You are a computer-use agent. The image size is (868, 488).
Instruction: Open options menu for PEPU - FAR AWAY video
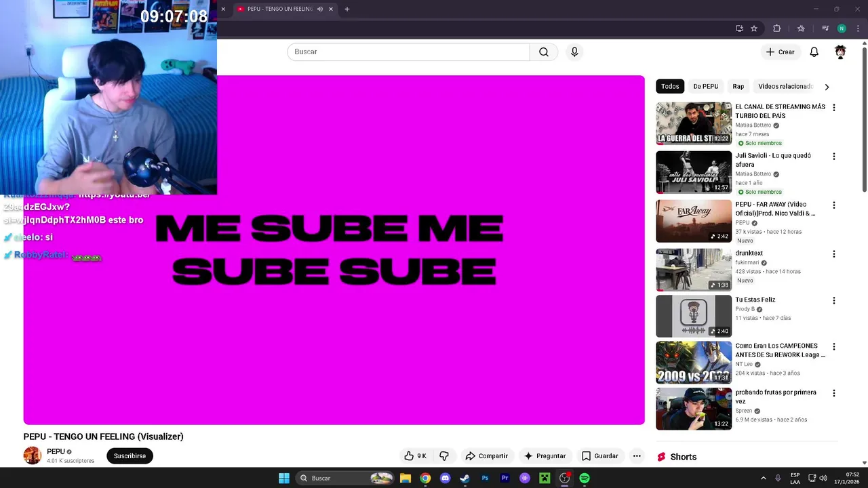point(833,205)
